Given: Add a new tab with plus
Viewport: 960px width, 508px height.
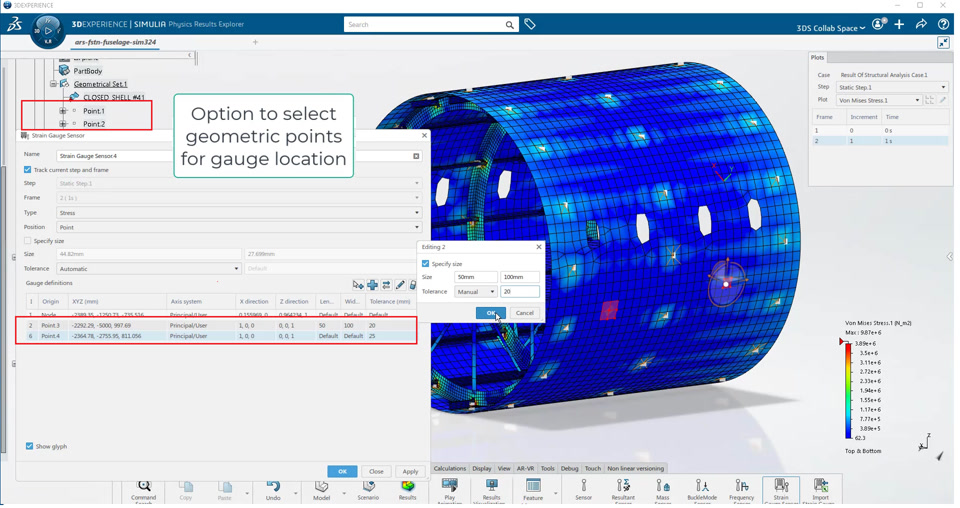Looking at the screenshot, I should coord(255,42).
